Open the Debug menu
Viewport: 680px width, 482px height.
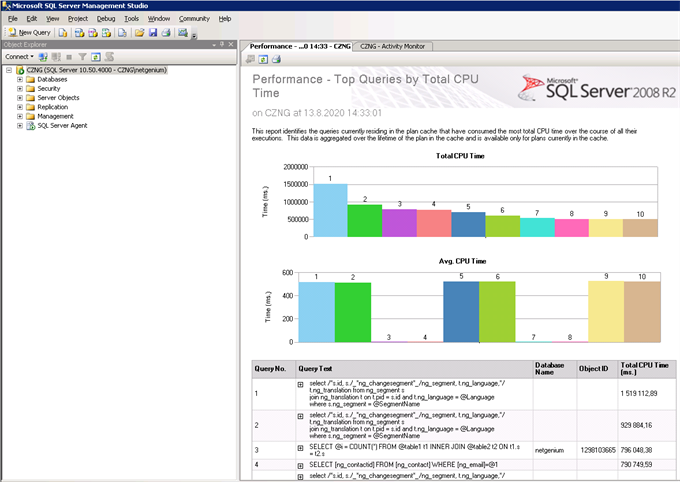(x=106, y=19)
